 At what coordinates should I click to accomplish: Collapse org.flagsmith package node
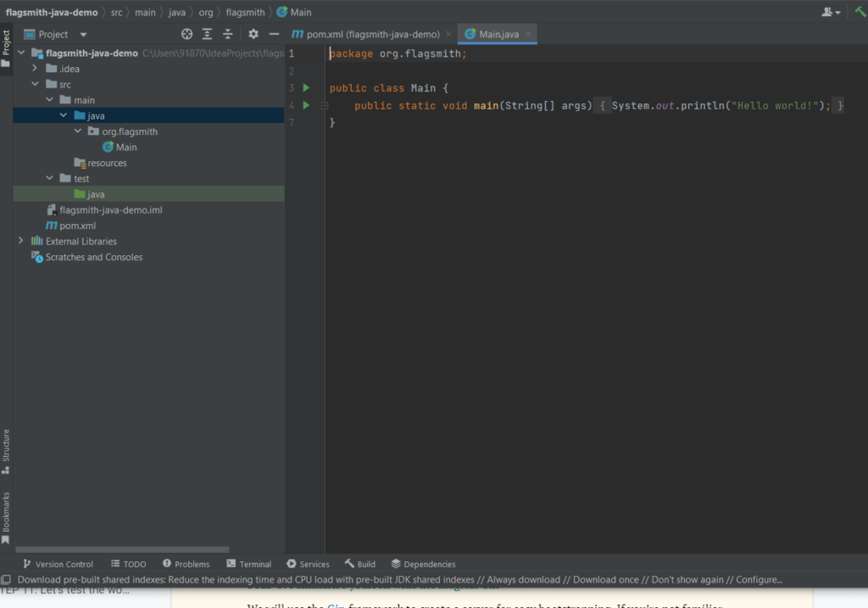(77, 131)
